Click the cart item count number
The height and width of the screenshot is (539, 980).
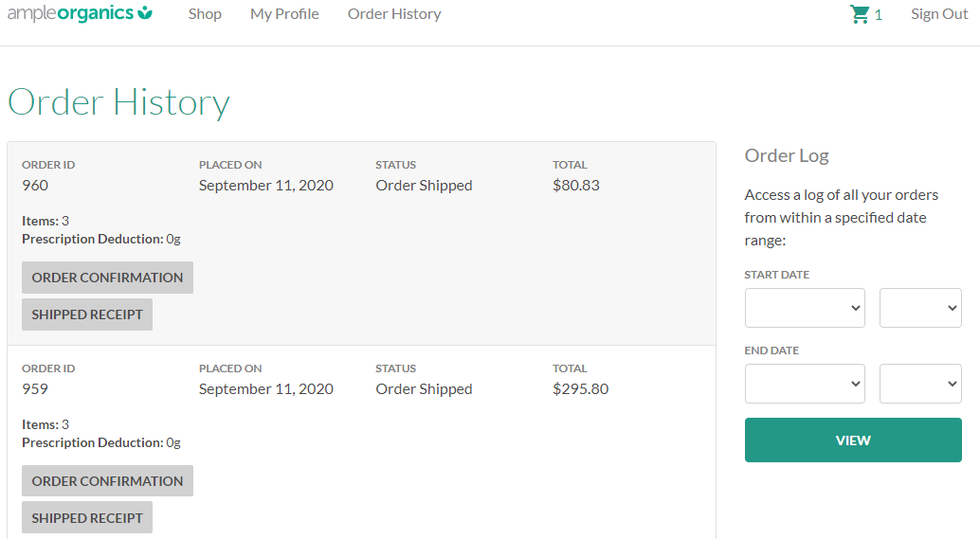[879, 15]
